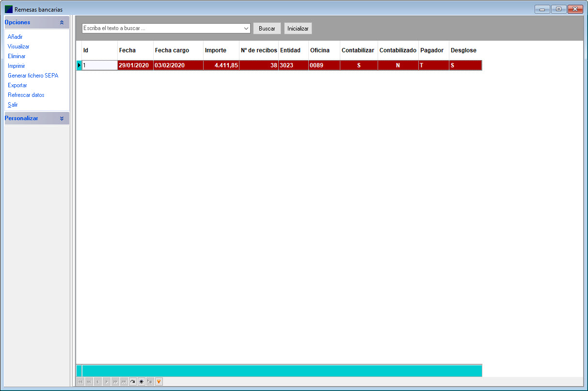Image resolution: width=588 pixels, height=391 pixels.
Task: Select the 03/02/2020 date cell
Action: [x=178, y=65]
